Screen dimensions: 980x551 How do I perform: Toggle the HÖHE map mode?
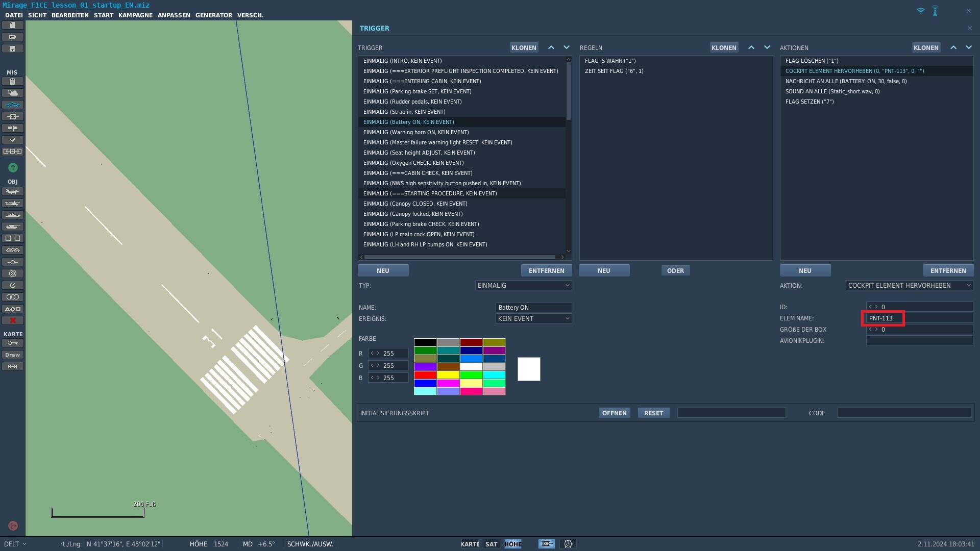(513, 544)
